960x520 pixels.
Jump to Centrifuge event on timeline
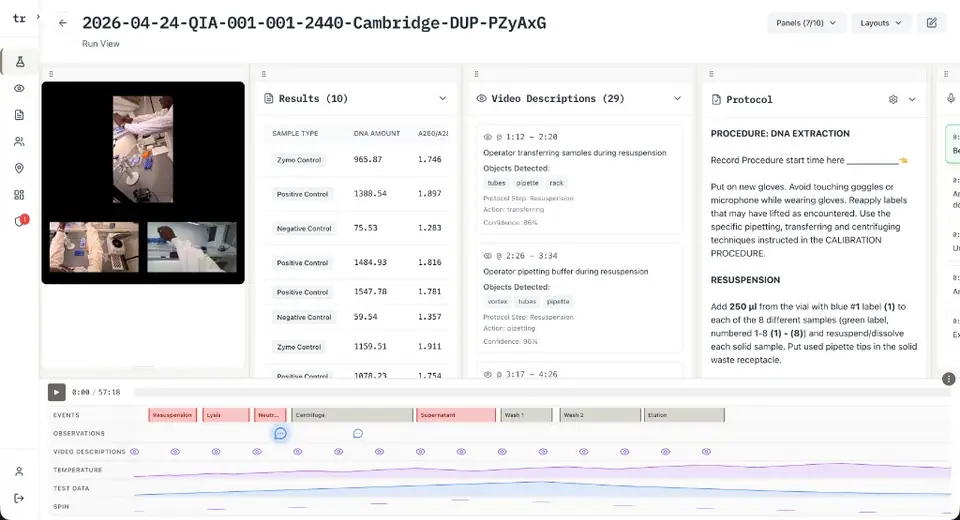coord(352,415)
